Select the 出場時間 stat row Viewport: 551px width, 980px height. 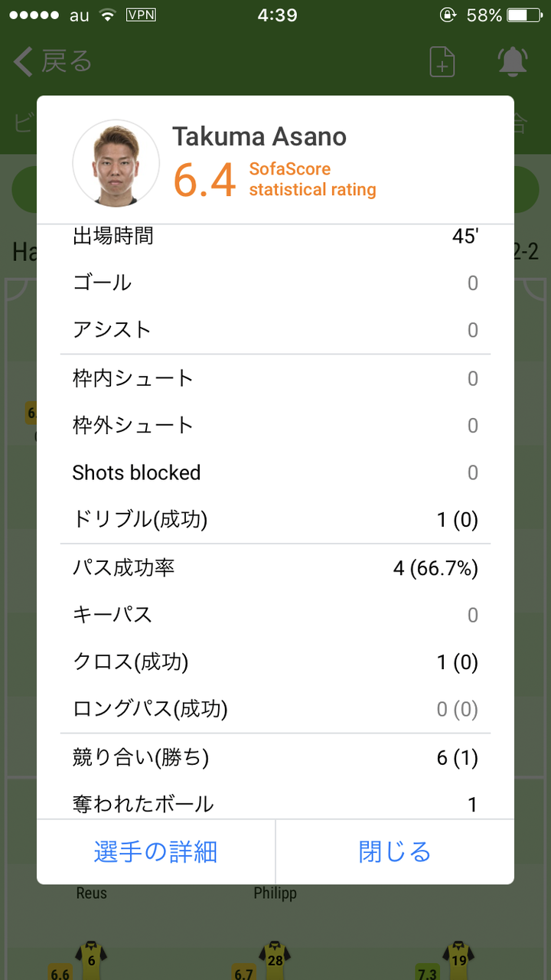pos(275,236)
